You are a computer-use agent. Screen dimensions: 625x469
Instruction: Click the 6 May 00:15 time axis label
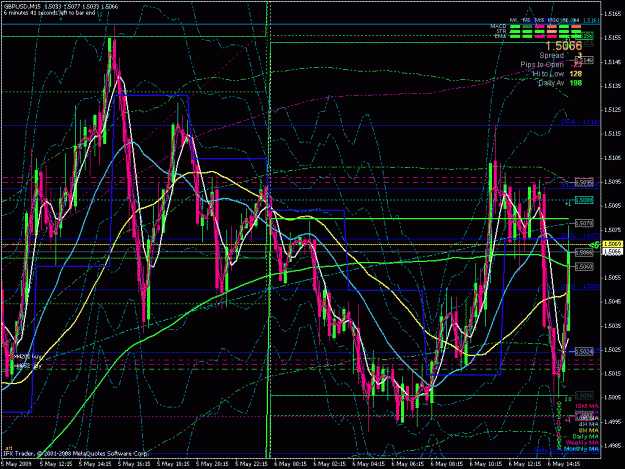pyautogui.click(x=290, y=464)
